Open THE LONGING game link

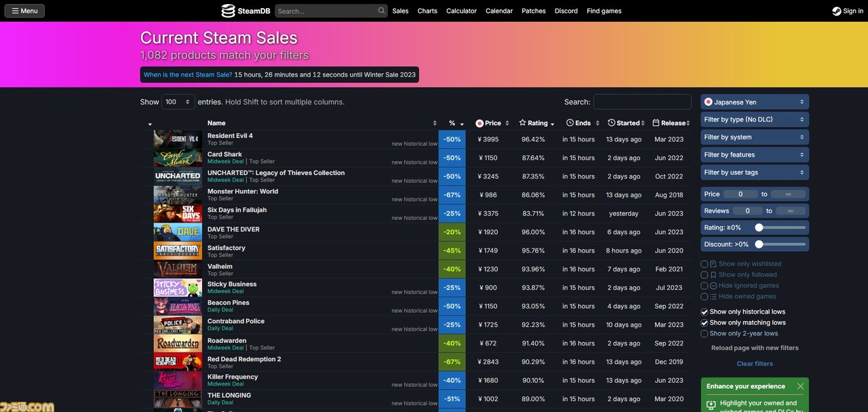229,395
